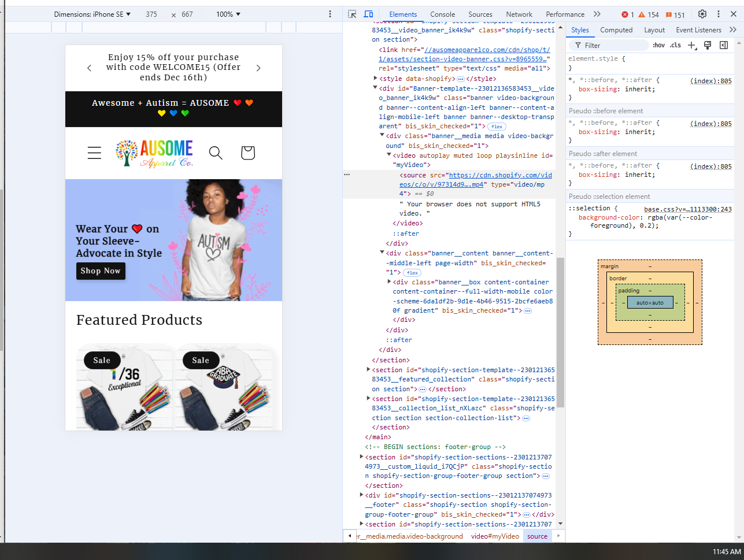744x560 pixels.
Task: Open DevTools settings gear
Action: 702,14
